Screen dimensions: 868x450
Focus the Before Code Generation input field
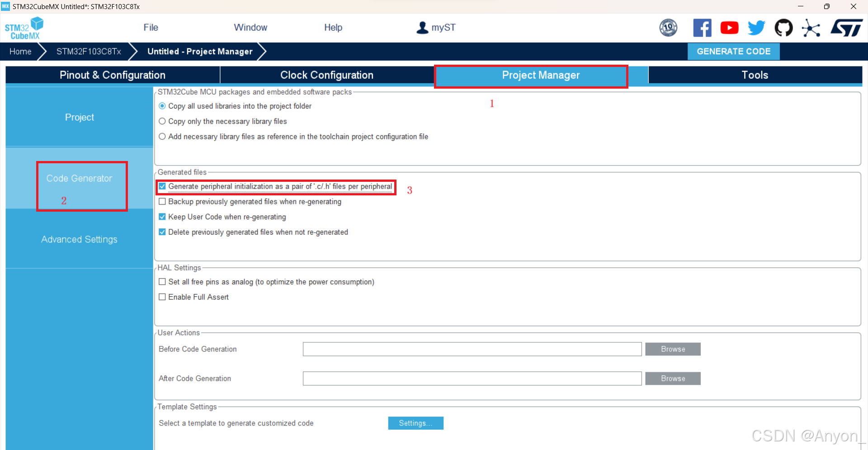pos(472,349)
